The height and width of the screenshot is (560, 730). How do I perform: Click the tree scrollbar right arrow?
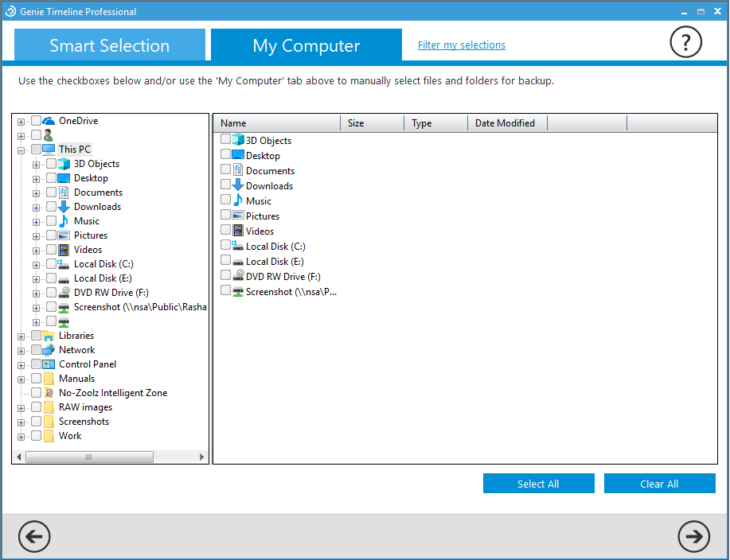[x=201, y=457]
